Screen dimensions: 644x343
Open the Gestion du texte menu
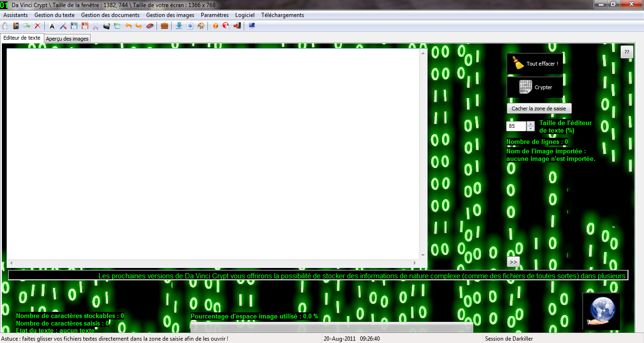(55, 15)
